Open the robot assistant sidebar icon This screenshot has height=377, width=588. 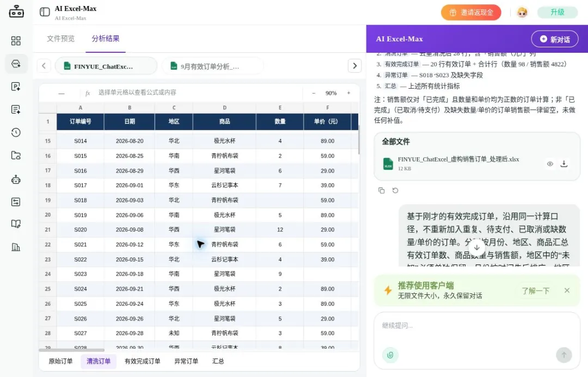(x=16, y=179)
